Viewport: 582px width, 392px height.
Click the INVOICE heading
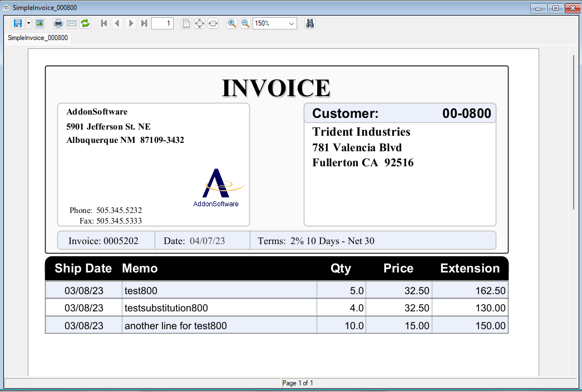tap(276, 88)
